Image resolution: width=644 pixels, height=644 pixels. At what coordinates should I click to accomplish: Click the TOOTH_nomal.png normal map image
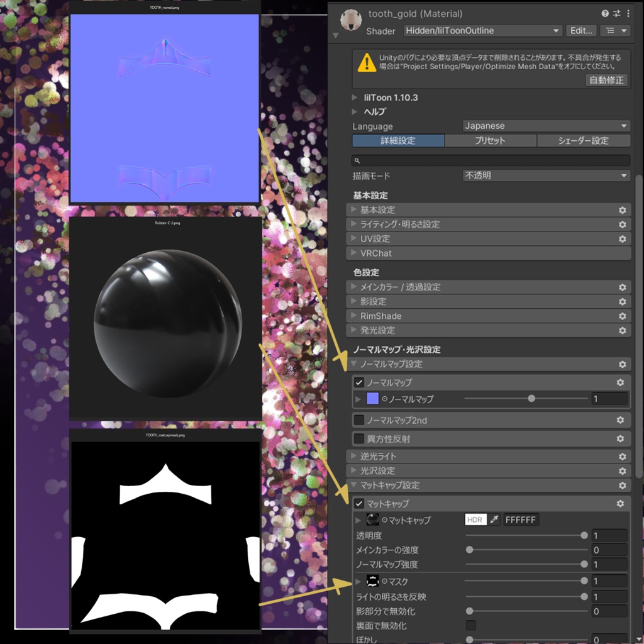pyautogui.click(x=165, y=108)
